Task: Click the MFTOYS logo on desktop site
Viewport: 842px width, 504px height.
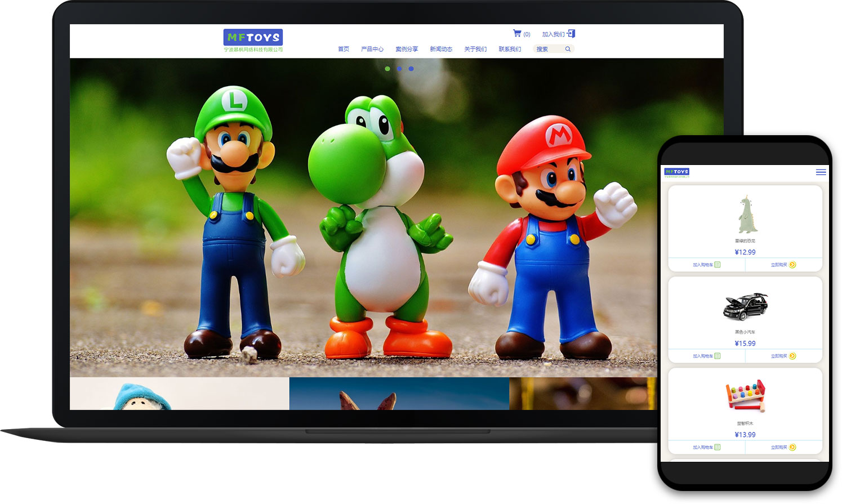Action: pos(253,38)
